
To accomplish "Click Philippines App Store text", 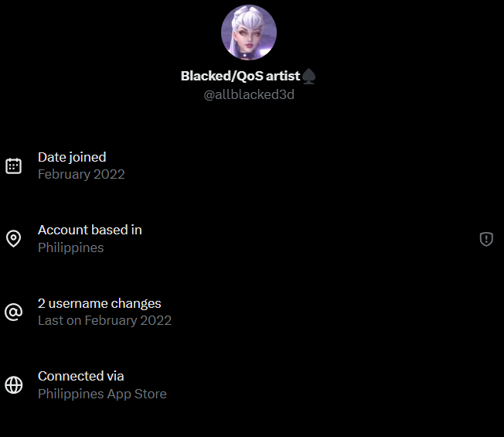I will pyautogui.click(x=102, y=394).
